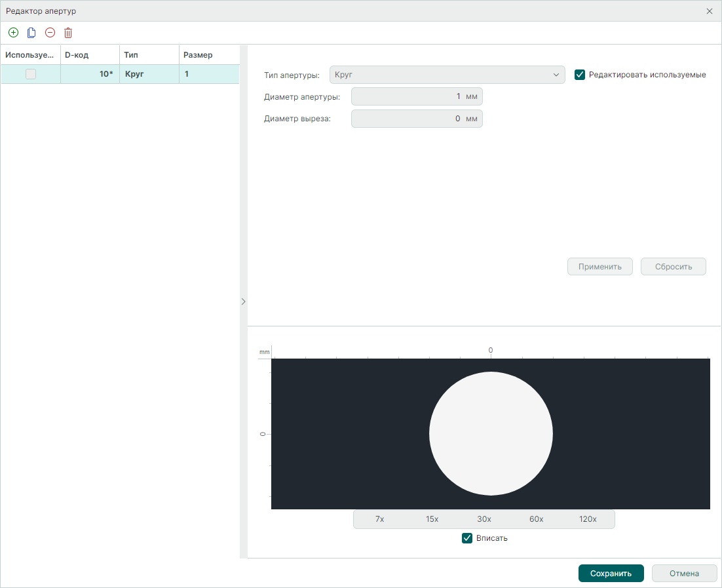This screenshot has width=722, height=588.
Task: Click the red minus remove icon
Action: point(50,33)
